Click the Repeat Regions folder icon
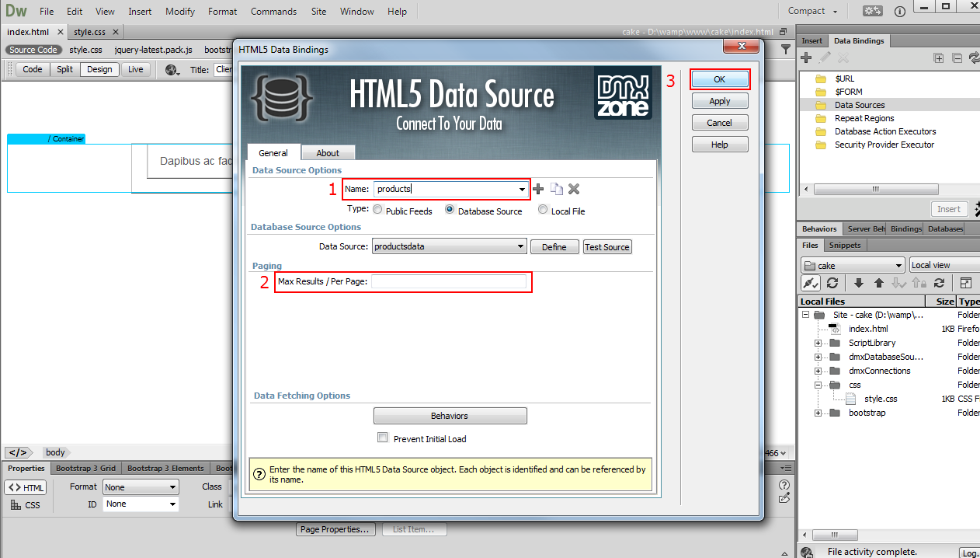This screenshot has width=980, height=558. [820, 118]
